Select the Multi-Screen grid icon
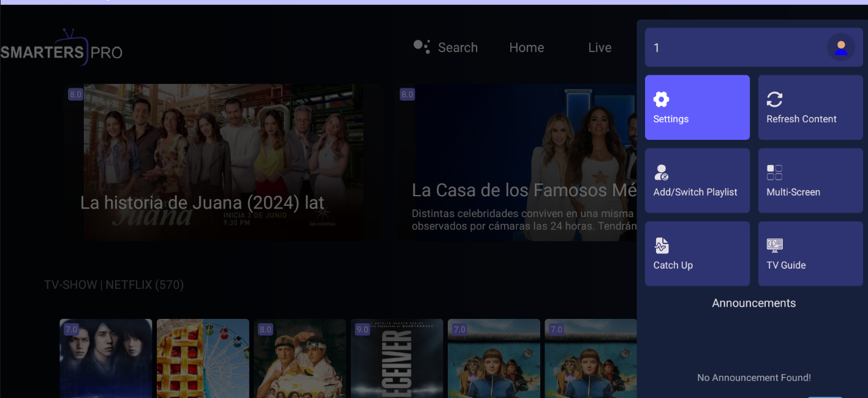Viewport: 868px width, 398px height. point(774,172)
